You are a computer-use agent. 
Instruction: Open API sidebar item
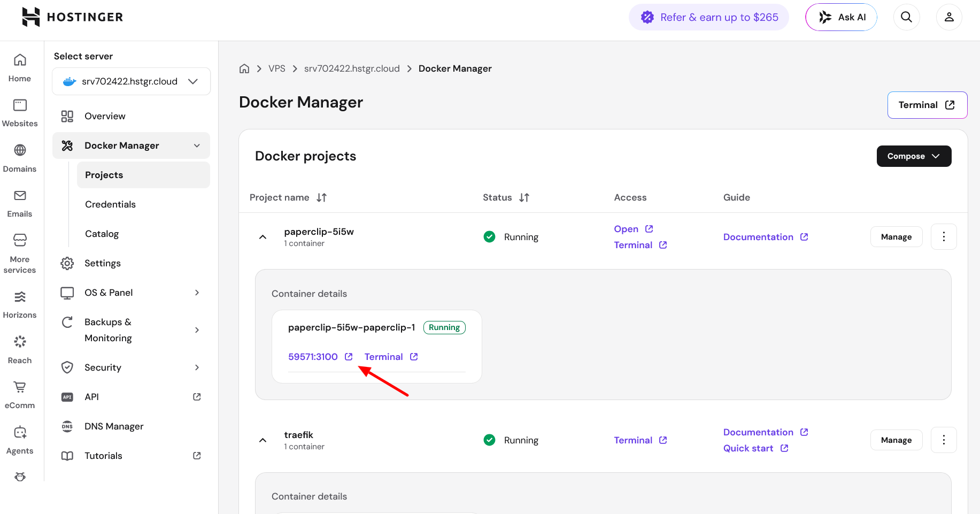click(x=131, y=397)
